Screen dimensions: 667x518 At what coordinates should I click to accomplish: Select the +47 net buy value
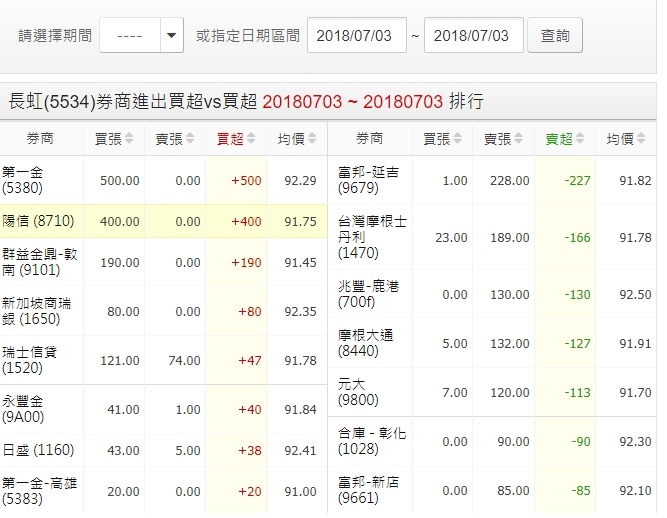250,361
